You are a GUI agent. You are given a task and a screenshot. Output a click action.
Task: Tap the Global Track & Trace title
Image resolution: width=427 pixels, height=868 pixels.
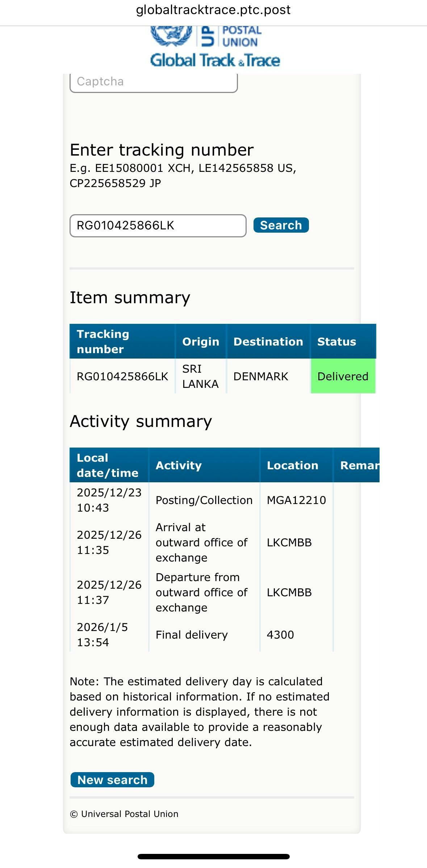(x=215, y=60)
